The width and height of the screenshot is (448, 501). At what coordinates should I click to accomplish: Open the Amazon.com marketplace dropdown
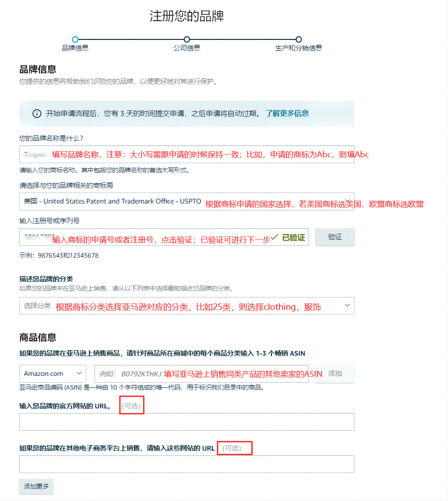(x=52, y=374)
